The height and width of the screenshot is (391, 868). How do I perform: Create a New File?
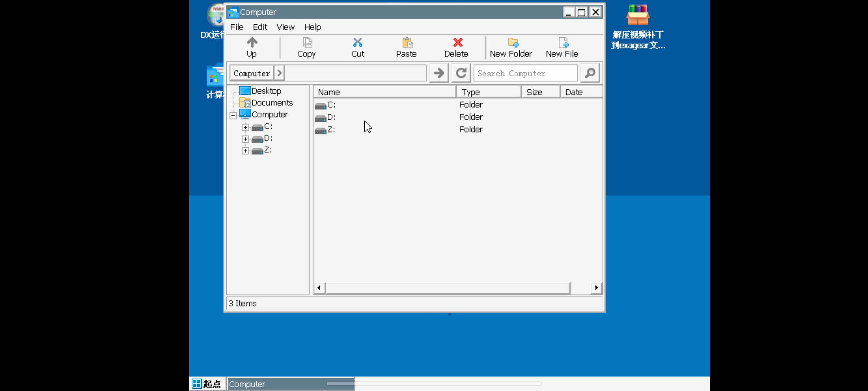562,47
